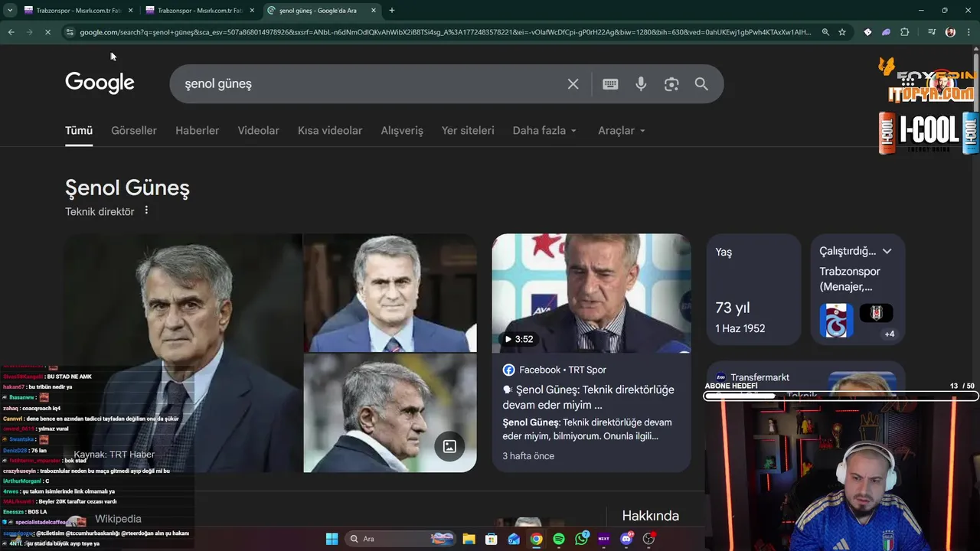Close the şenol güneş browser tab
980x551 pixels.
pos(374,10)
